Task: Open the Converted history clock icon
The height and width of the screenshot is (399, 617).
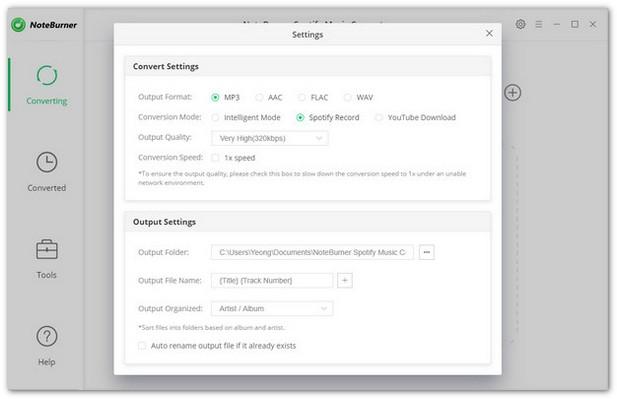Action: click(x=47, y=162)
